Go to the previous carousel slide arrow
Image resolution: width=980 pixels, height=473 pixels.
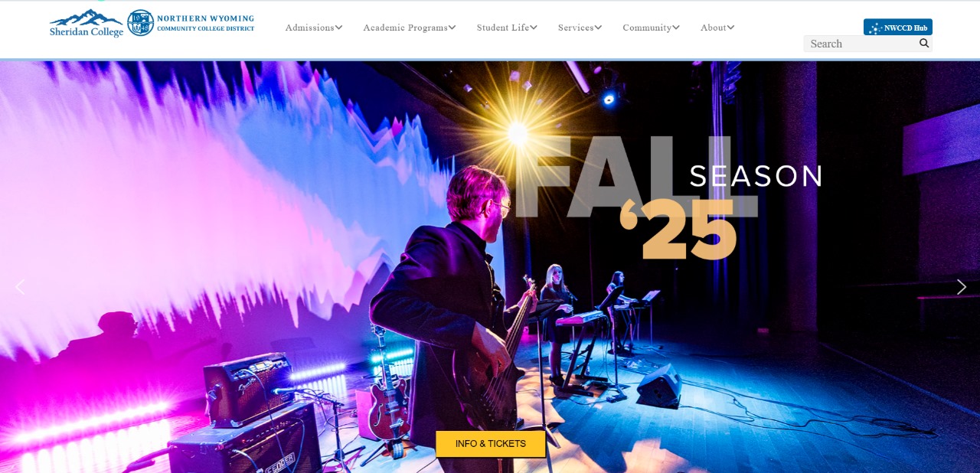[20, 287]
